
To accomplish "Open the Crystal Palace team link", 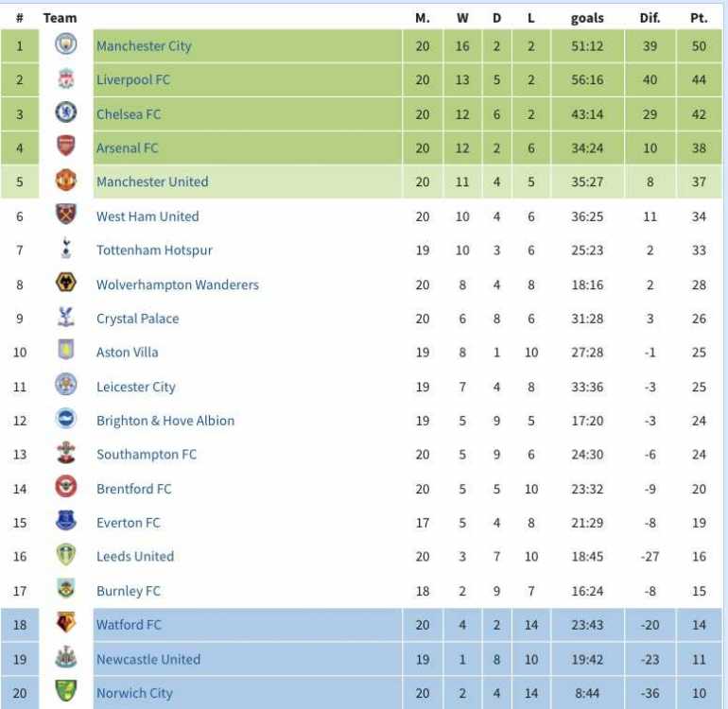I will (137, 319).
